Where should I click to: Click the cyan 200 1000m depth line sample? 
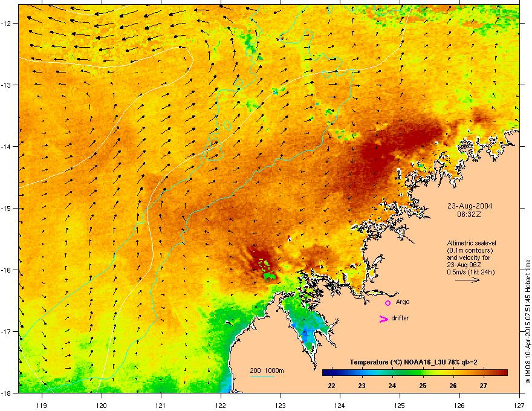[x=262, y=376]
